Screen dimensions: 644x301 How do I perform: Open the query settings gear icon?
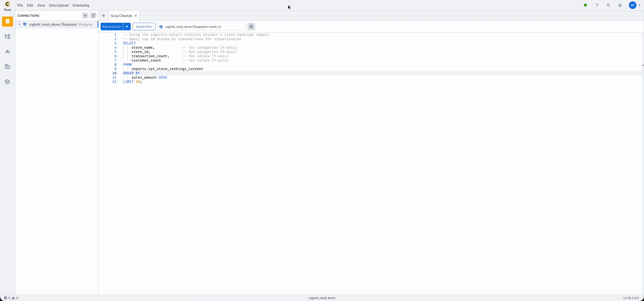pyautogui.click(x=251, y=26)
